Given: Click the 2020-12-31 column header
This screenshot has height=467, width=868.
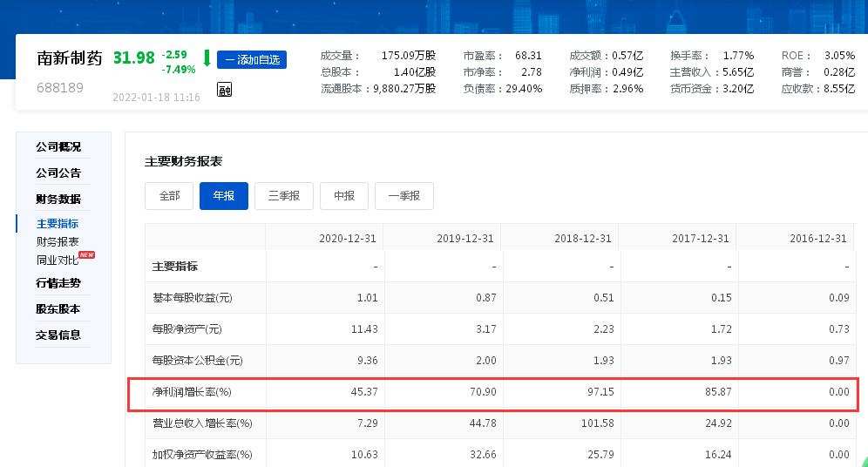Looking at the screenshot, I should click(348, 239).
